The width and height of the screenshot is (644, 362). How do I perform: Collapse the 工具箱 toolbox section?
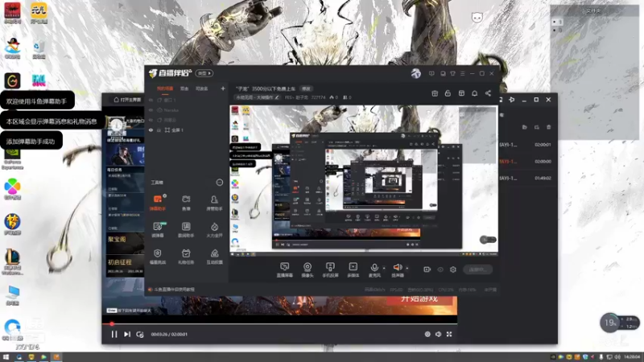[x=219, y=183]
